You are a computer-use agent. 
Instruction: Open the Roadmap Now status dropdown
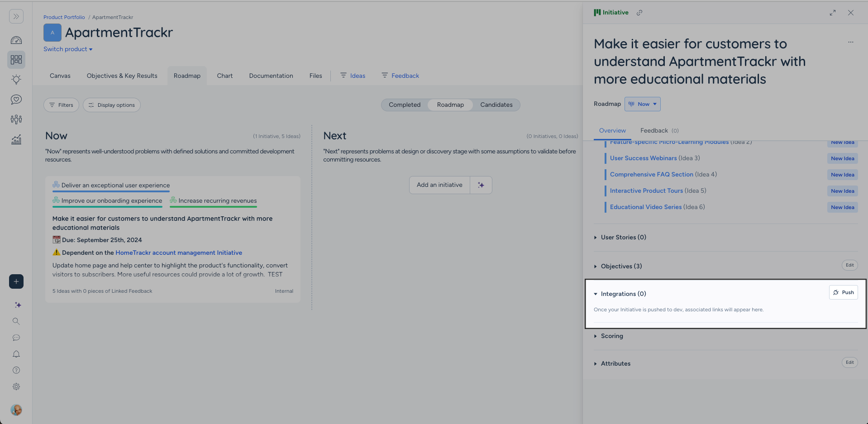(x=643, y=104)
